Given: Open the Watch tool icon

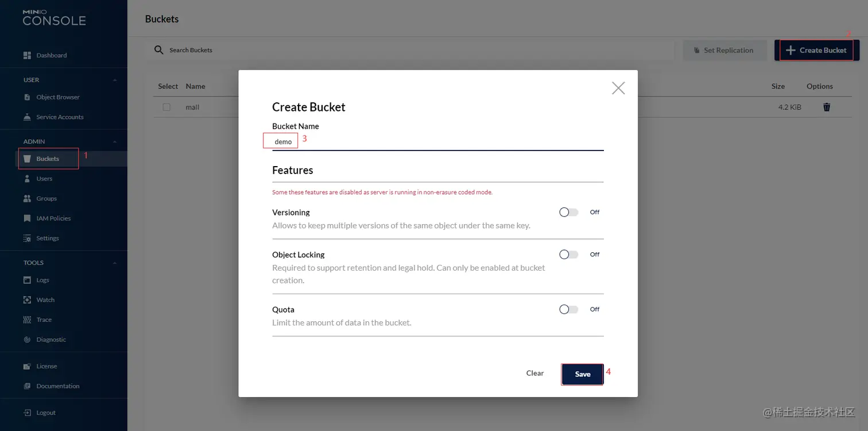Looking at the screenshot, I should pos(27,300).
